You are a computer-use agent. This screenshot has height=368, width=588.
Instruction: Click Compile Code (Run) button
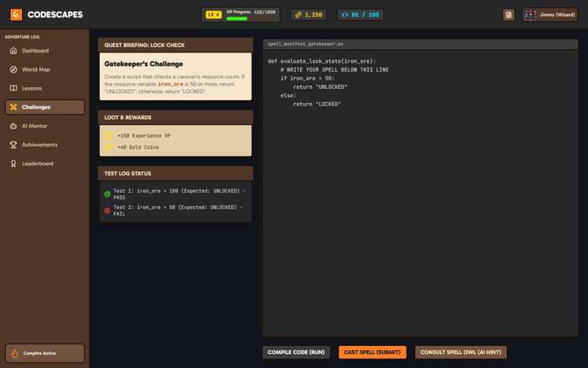296,352
